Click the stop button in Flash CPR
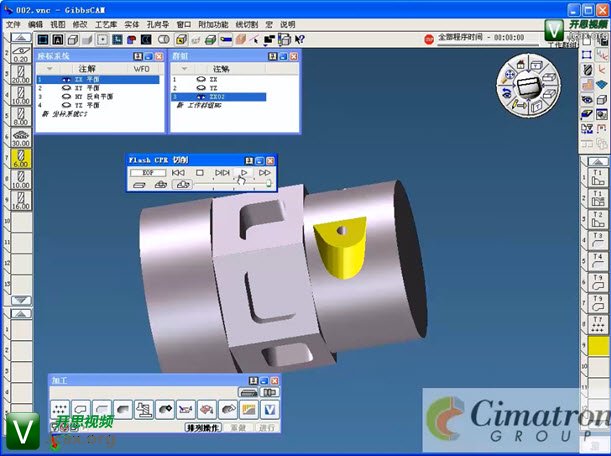The height and width of the screenshot is (456, 611). point(200,173)
